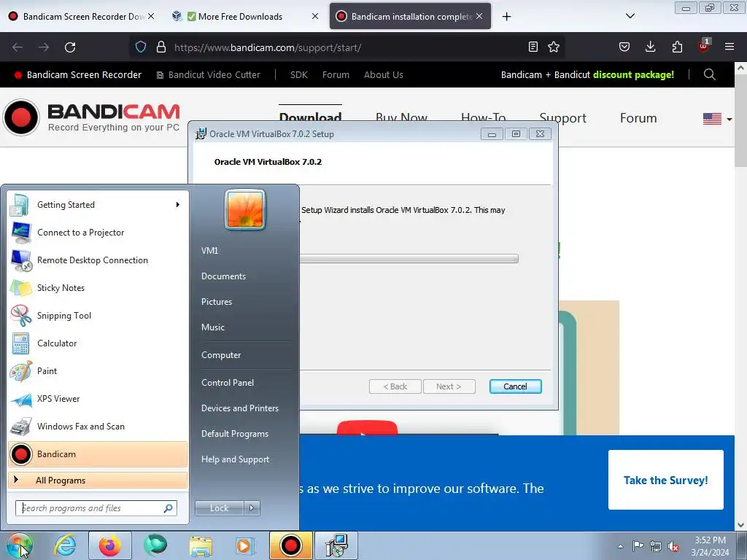Open the Firefox application menu

(x=729, y=47)
